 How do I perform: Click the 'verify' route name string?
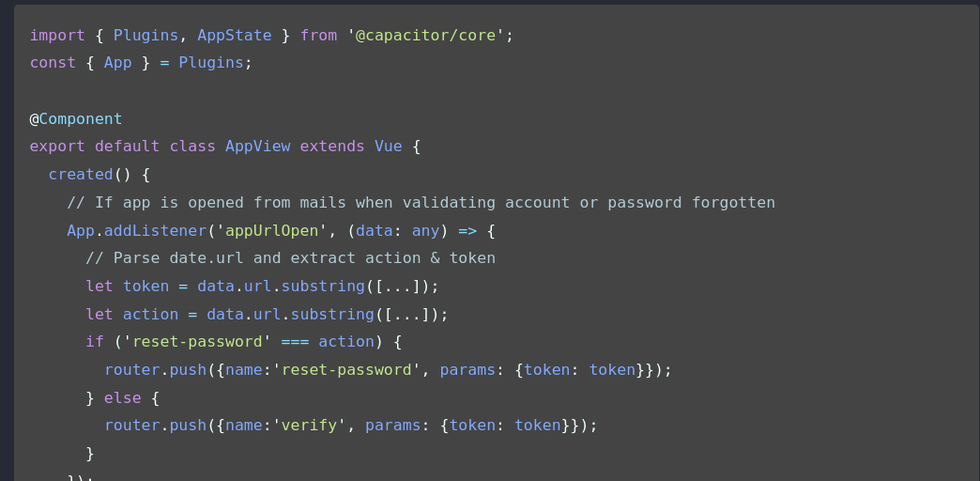[309, 426]
